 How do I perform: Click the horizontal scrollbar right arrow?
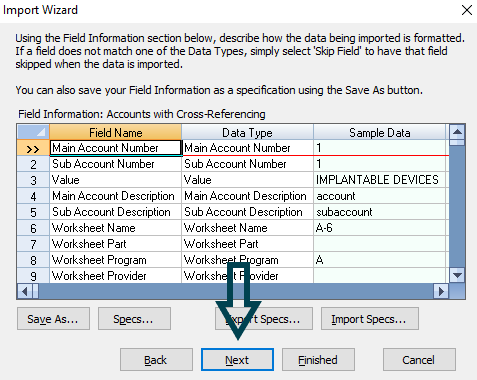click(441, 291)
